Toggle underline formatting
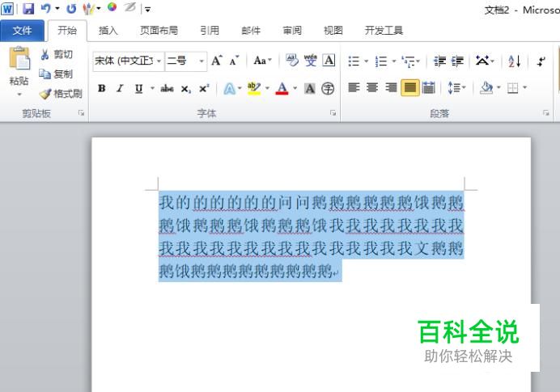The image size is (560, 392). click(x=138, y=88)
